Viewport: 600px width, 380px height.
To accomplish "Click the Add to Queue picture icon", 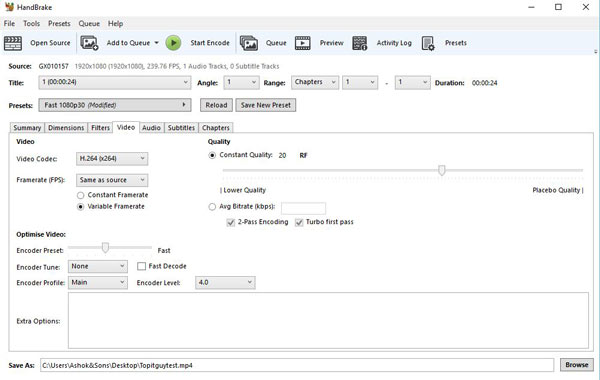I will (x=89, y=43).
